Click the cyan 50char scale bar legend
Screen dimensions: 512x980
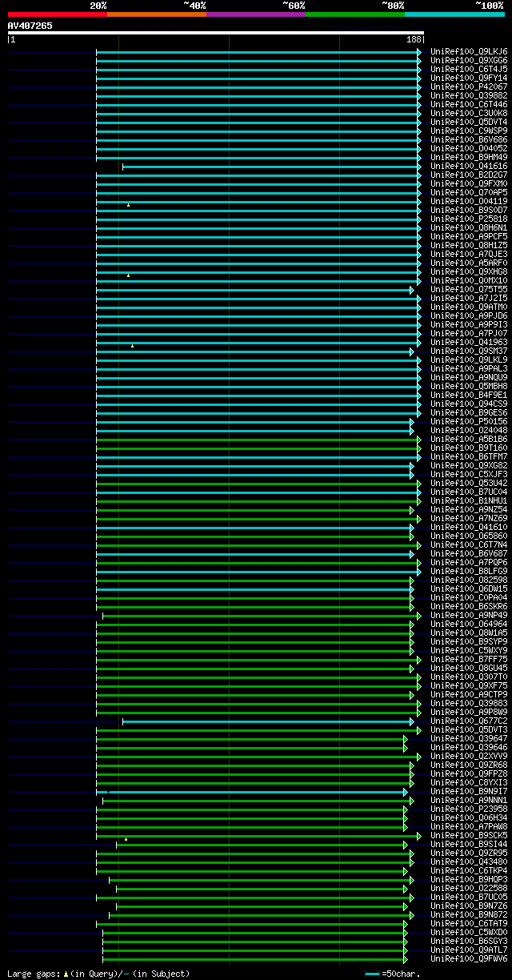click(373, 974)
